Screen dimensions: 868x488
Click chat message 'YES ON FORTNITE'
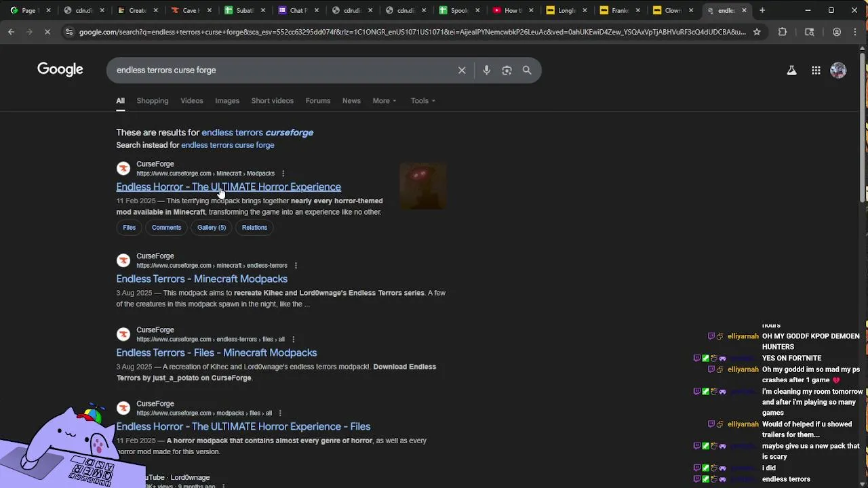click(x=791, y=359)
